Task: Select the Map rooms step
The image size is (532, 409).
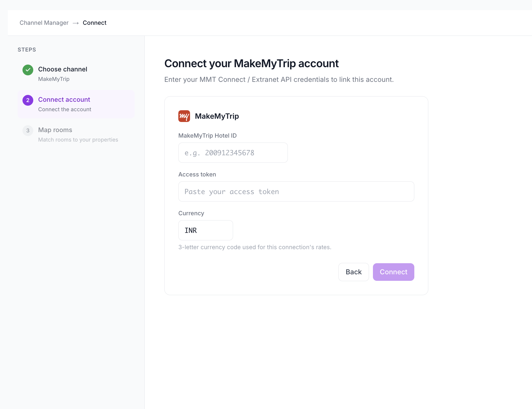Action: point(76,134)
